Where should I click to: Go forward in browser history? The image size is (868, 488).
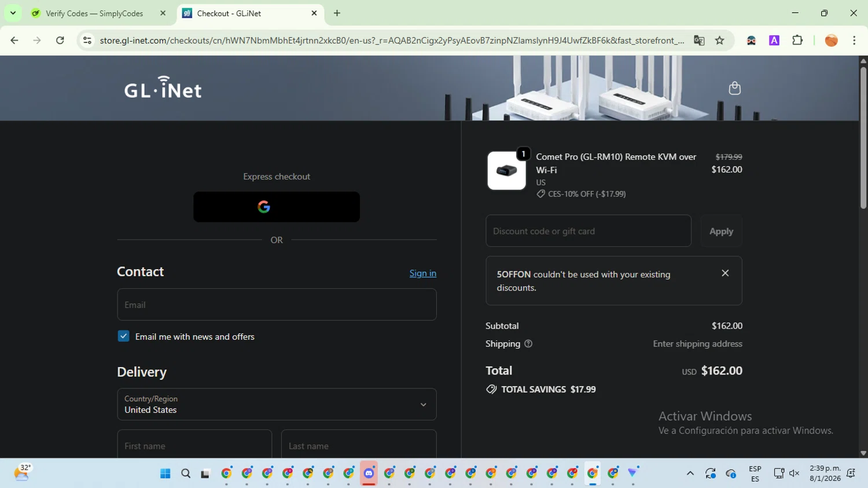tap(37, 41)
